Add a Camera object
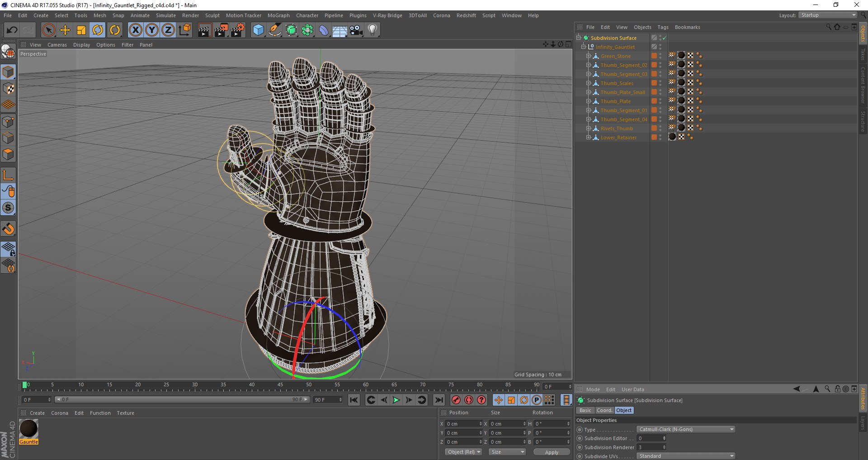868x460 pixels. 356,30
